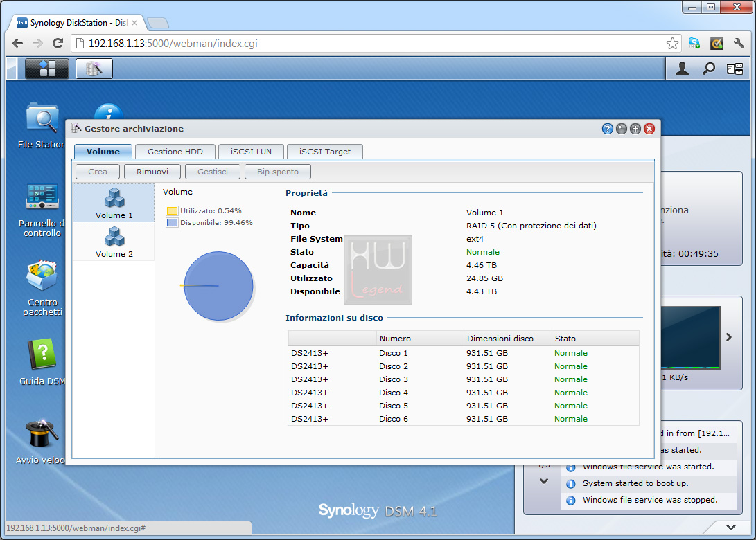Select the Disco 4 row

(464, 393)
